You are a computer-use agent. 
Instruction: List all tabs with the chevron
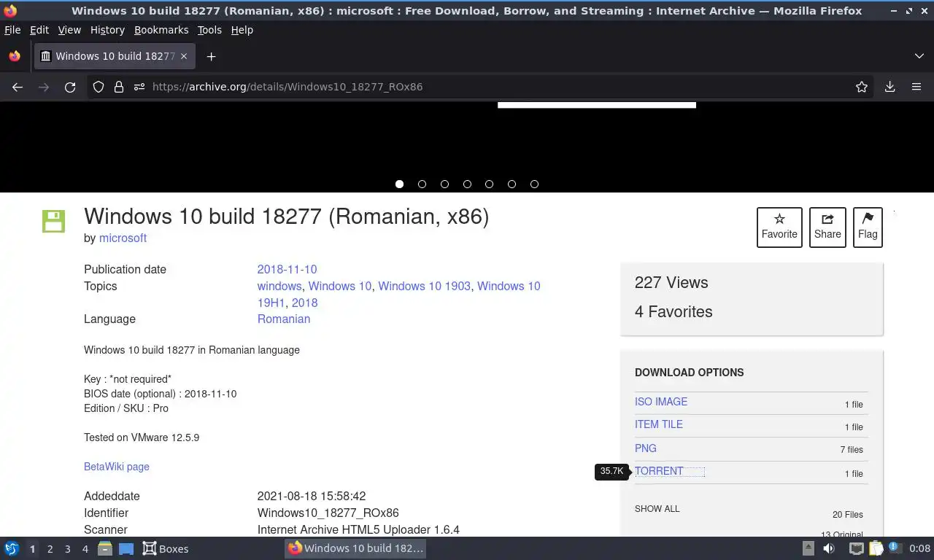point(919,56)
